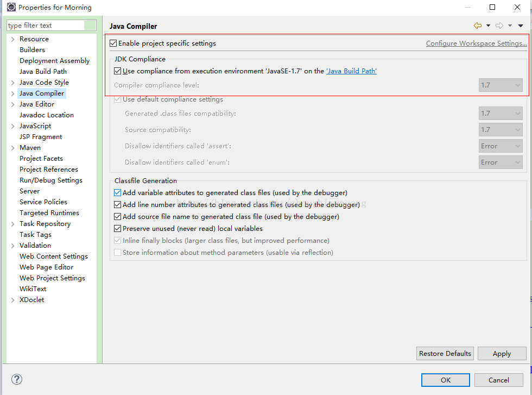The width and height of the screenshot is (532, 395).
Task: Open the 'Java Build Path' link
Action: (352, 71)
